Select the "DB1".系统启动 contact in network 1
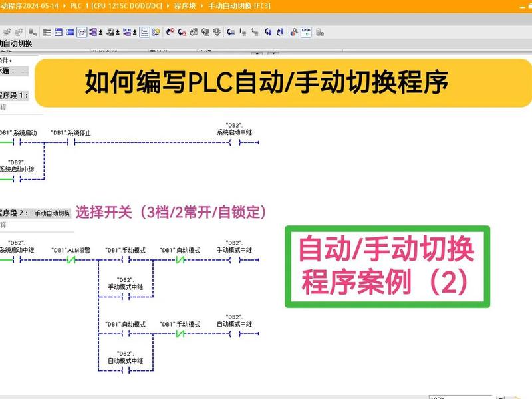 pyautogui.click(x=17, y=142)
